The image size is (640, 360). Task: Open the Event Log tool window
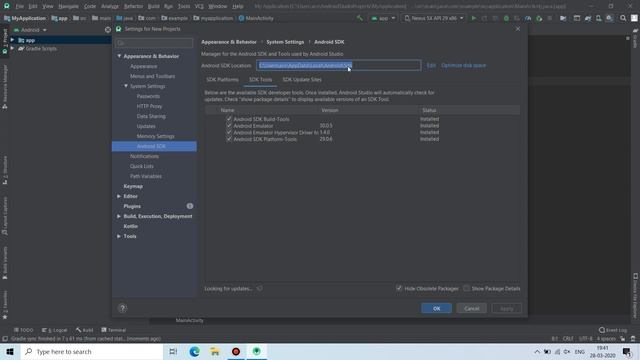point(613,330)
